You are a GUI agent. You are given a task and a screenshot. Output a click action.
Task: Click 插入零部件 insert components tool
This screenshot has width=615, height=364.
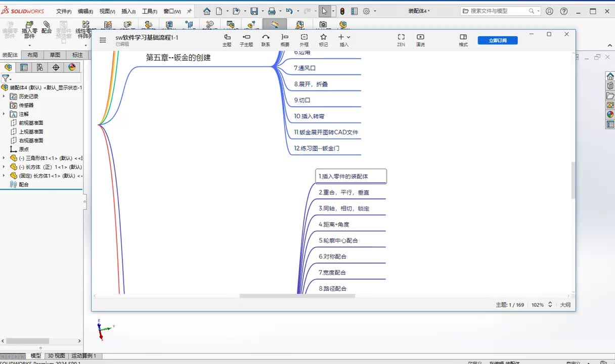pyautogui.click(x=29, y=30)
